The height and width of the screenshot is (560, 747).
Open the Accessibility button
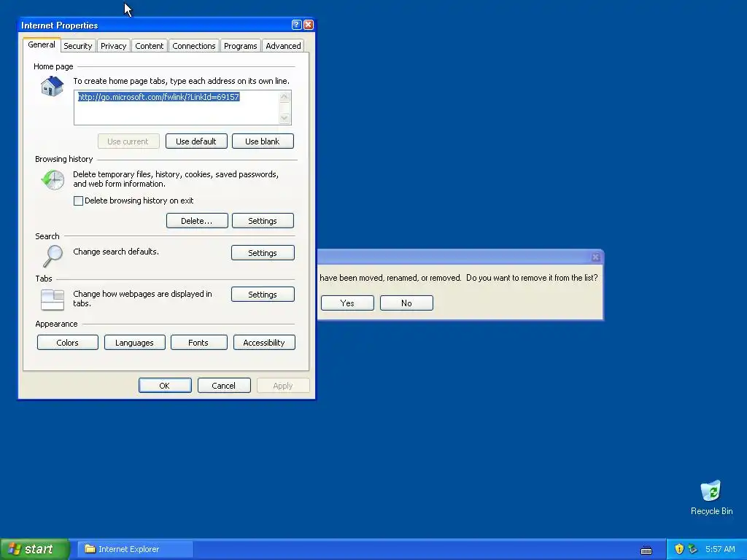(x=264, y=343)
